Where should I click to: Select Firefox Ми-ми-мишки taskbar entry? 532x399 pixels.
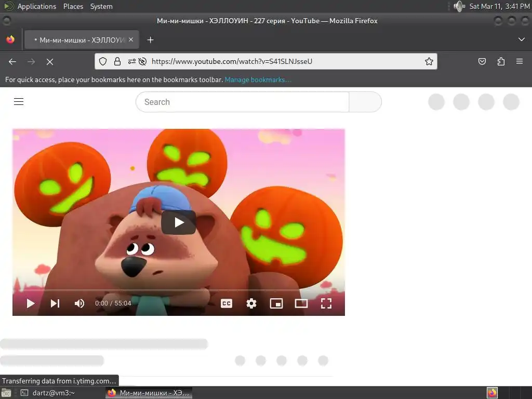click(149, 393)
